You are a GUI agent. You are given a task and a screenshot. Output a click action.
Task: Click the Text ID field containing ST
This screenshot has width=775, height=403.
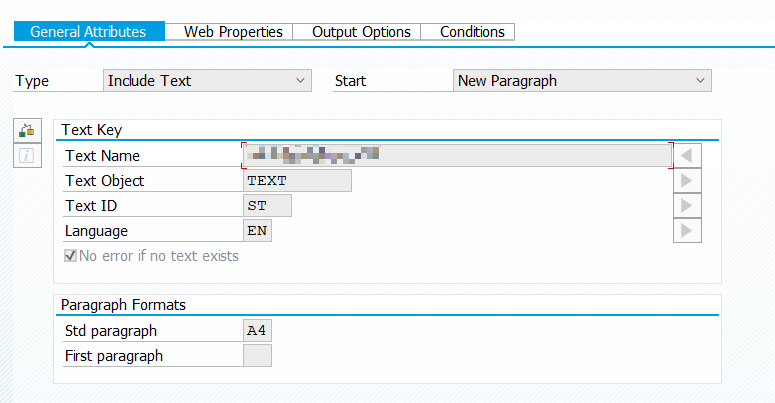(x=267, y=205)
